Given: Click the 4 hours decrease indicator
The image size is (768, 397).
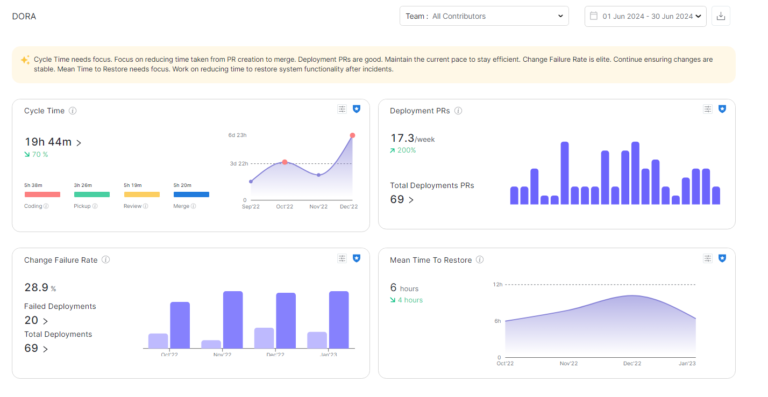Looking at the screenshot, I should pyautogui.click(x=407, y=300).
